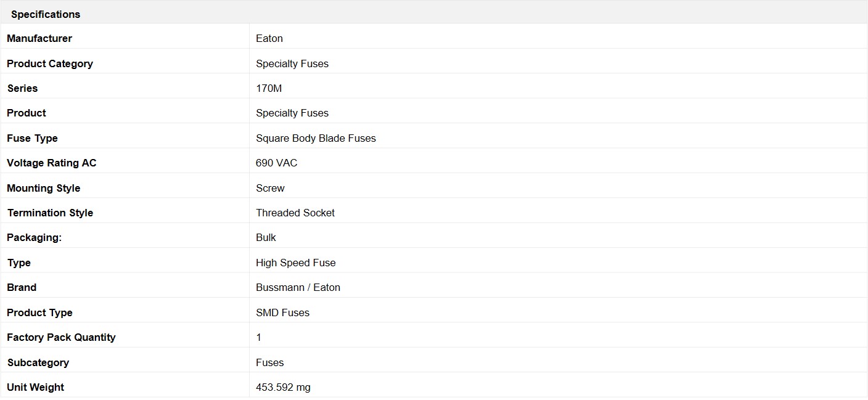
Task: Click Specialty Fuses in the Product row
Action: (292, 113)
